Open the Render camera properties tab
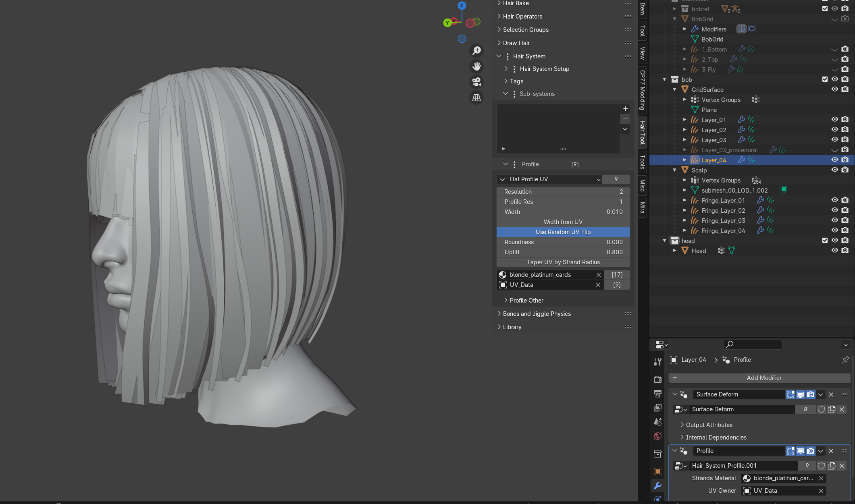The height and width of the screenshot is (504, 855). pos(657,379)
